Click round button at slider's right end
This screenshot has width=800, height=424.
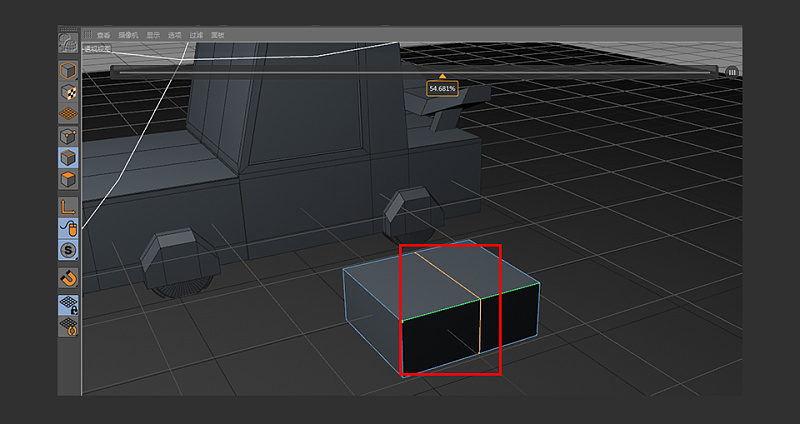[x=732, y=72]
